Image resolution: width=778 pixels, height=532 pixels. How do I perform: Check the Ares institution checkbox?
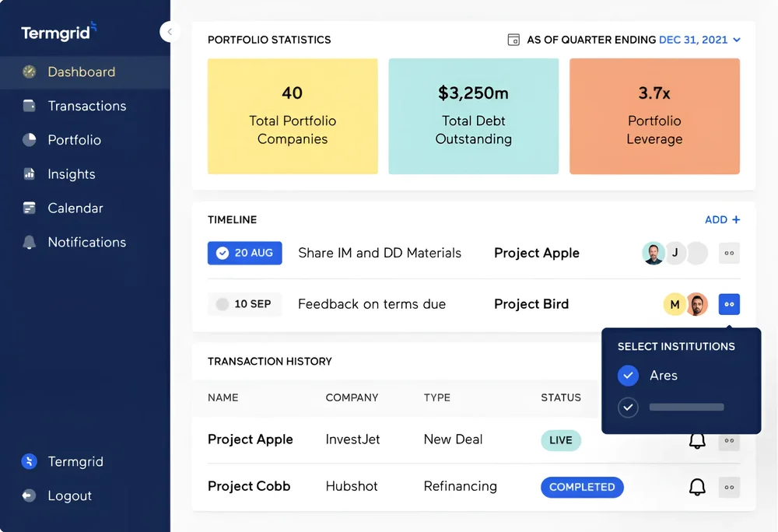click(x=629, y=376)
